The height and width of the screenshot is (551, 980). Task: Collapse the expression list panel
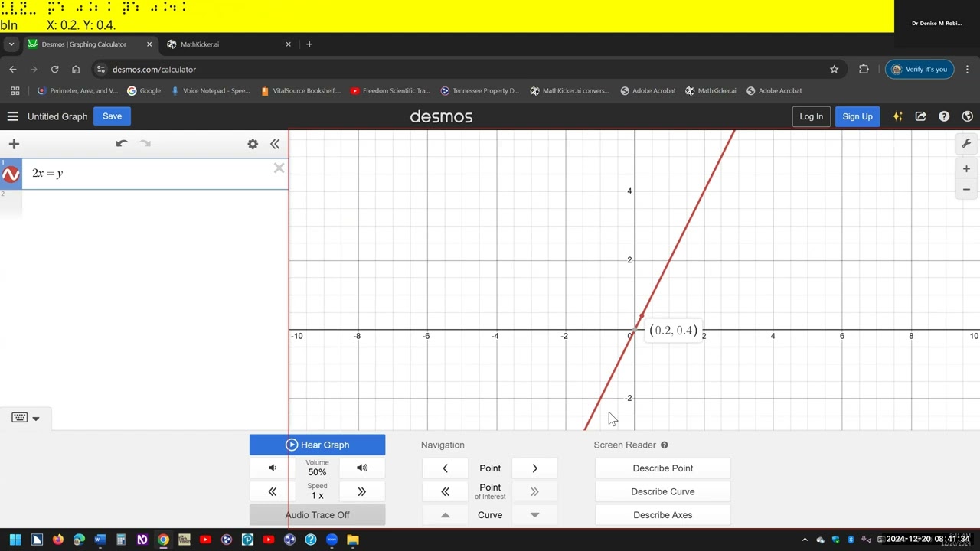tap(275, 144)
